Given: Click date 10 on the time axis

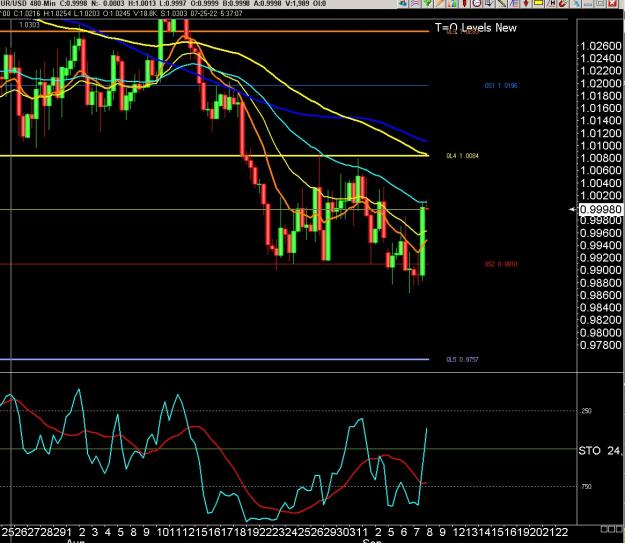Looking at the screenshot, I should click(163, 531).
